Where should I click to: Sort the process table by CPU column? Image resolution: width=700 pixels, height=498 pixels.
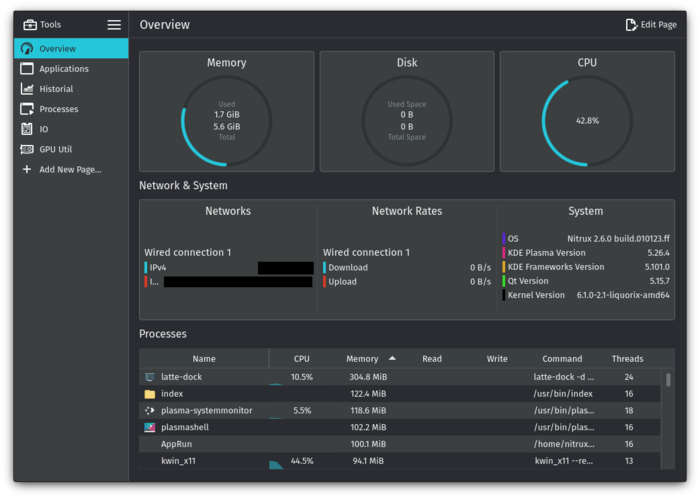point(302,358)
